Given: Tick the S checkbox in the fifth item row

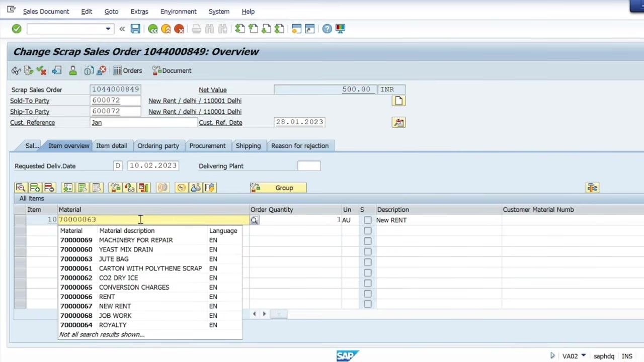Looking at the screenshot, I should [x=368, y=262].
